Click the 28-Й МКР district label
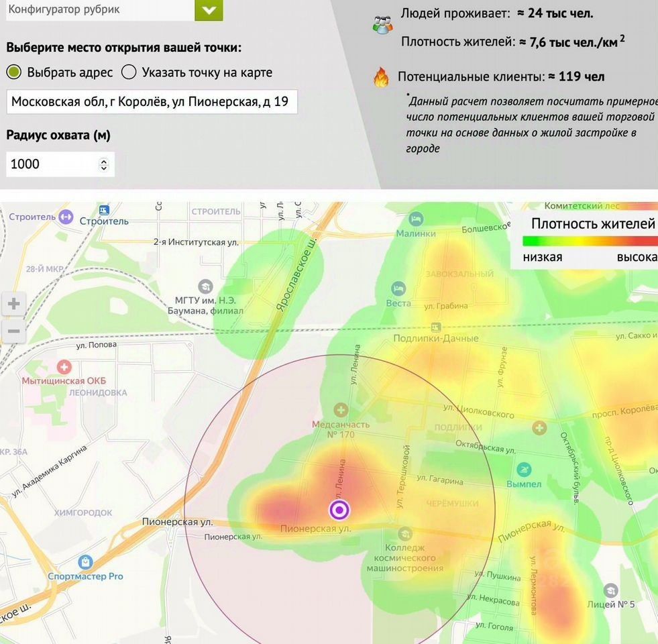 click(x=44, y=269)
